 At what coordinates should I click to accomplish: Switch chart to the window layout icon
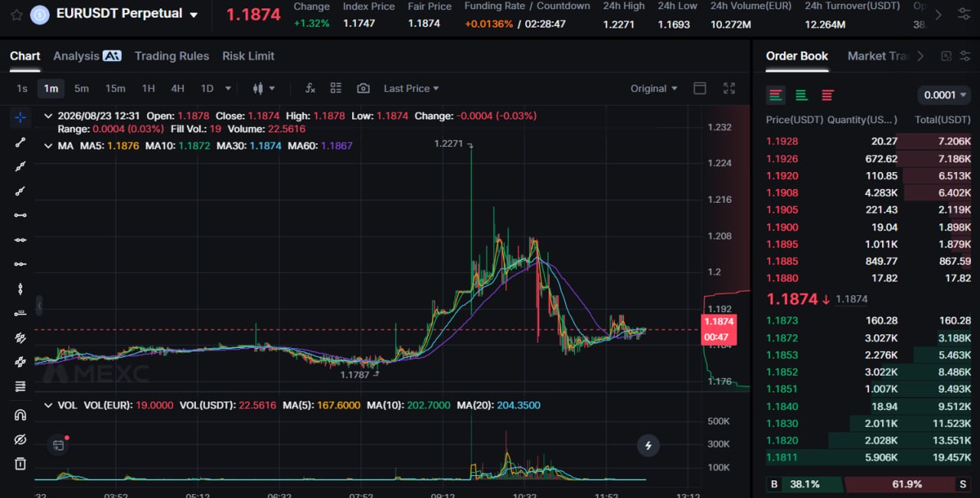point(700,88)
